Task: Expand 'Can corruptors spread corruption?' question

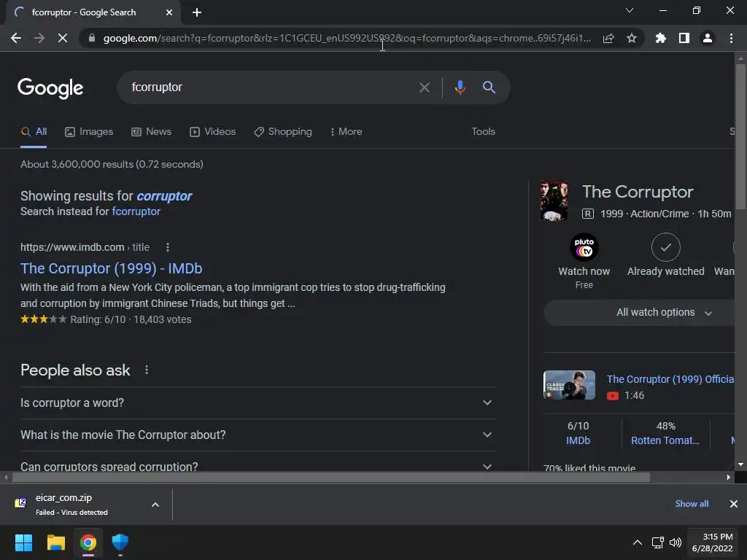Action: [x=258, y=466]
